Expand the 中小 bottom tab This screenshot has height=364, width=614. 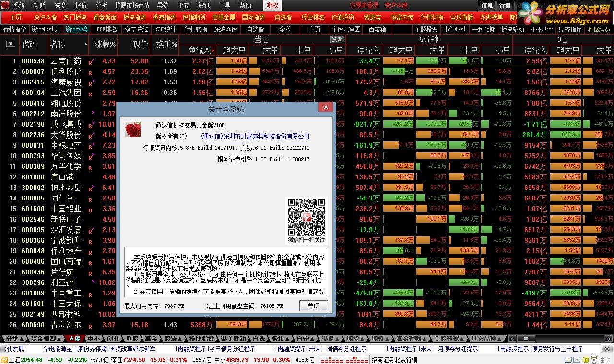94,339
